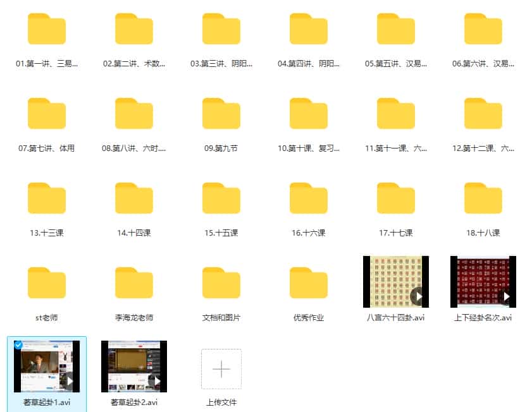Play 八宫六十四卦.avi via its play overlay
Image resolution: width=532 pixels, height=412 pixels.
[x=418, y=294]
